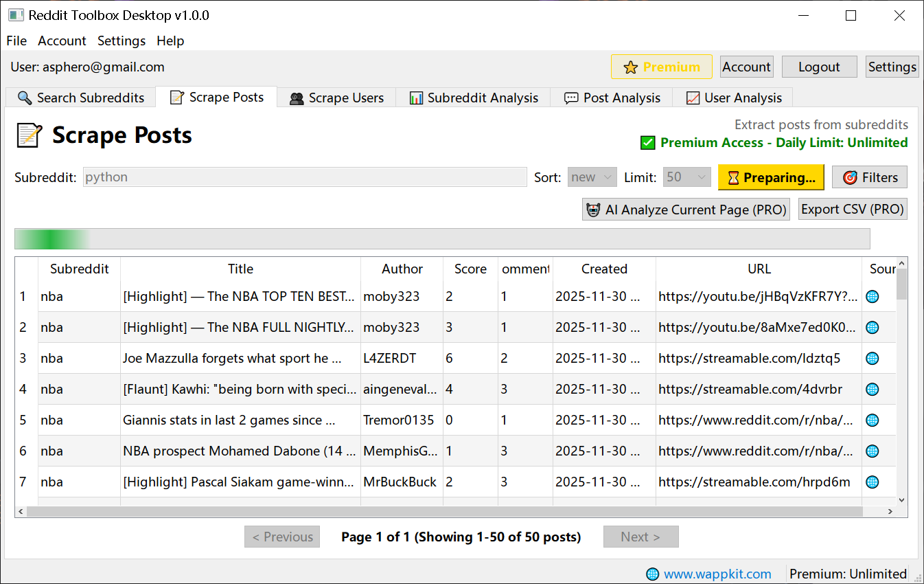Click Premium: Unlimited status bar text

click(x=848, y=574)
